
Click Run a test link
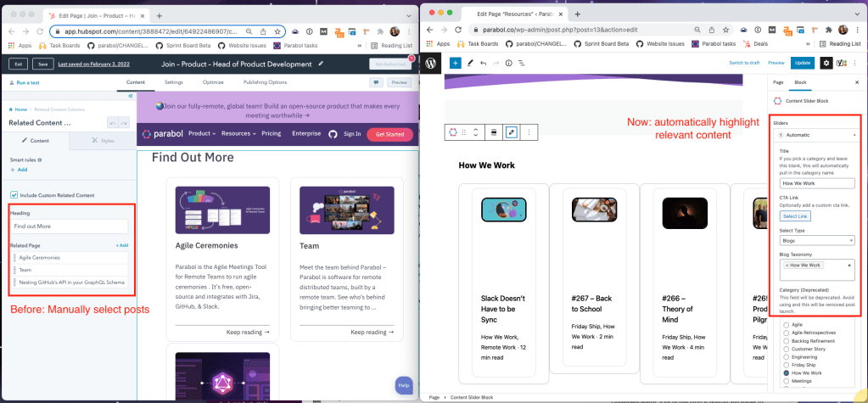point(25,82)
